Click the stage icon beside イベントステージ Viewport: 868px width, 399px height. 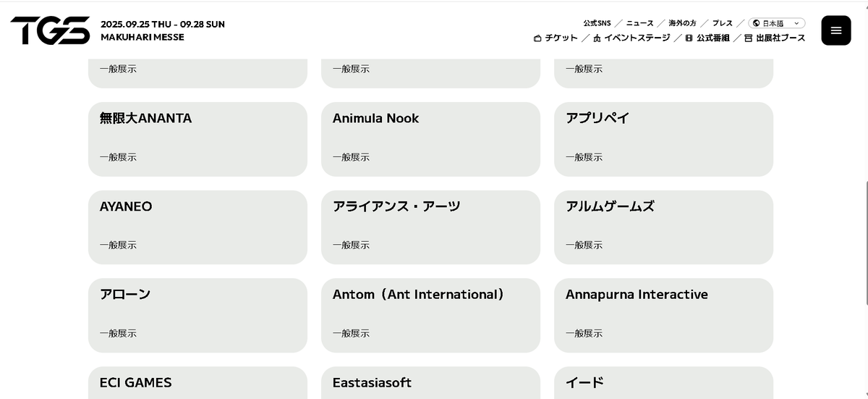[x=597, y=38]
